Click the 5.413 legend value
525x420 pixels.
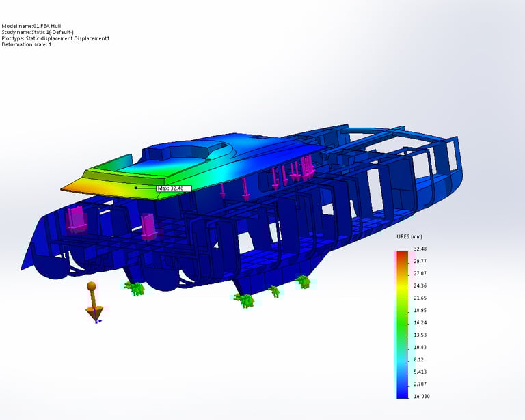point(420,372)
